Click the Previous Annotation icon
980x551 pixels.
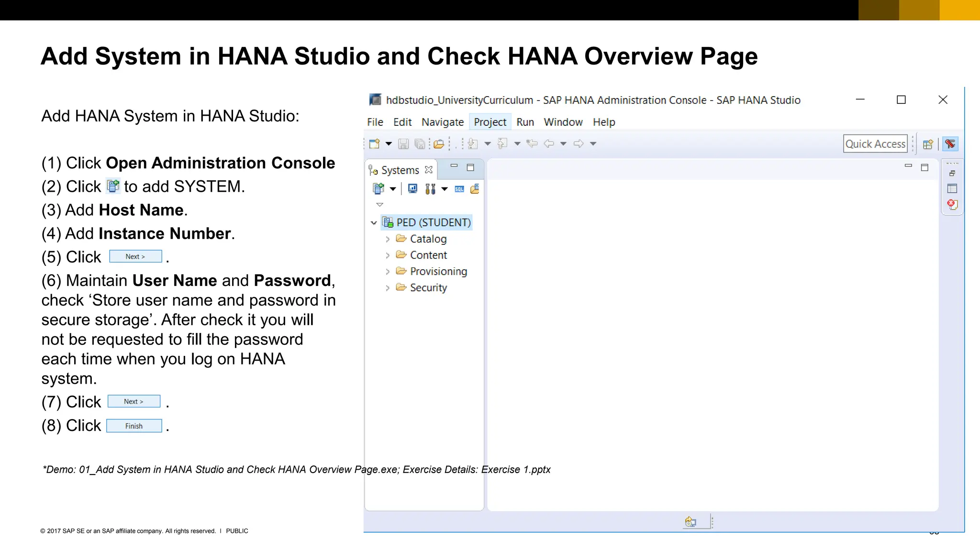click(502, 143)
